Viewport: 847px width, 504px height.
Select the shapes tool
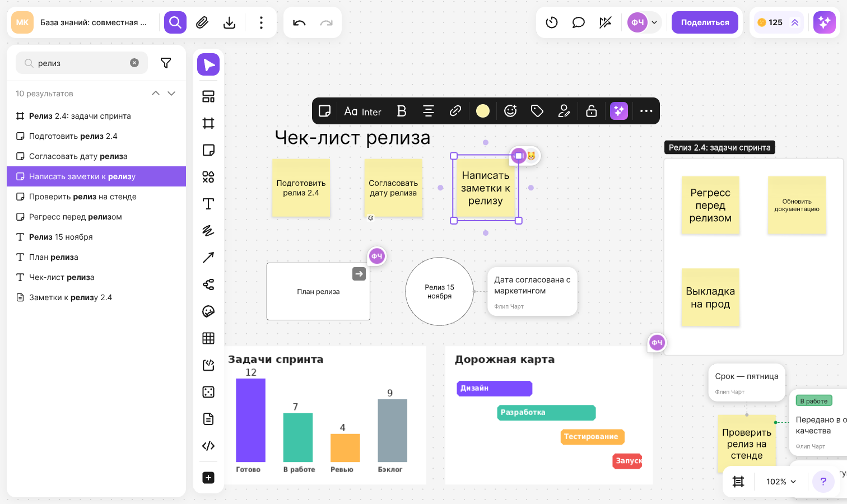point(208,177)
